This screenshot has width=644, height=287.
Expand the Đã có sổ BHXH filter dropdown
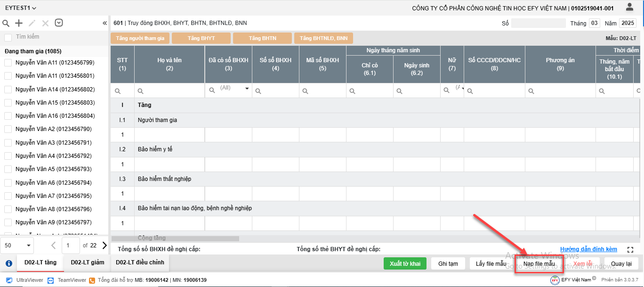(x=247, y=89)
